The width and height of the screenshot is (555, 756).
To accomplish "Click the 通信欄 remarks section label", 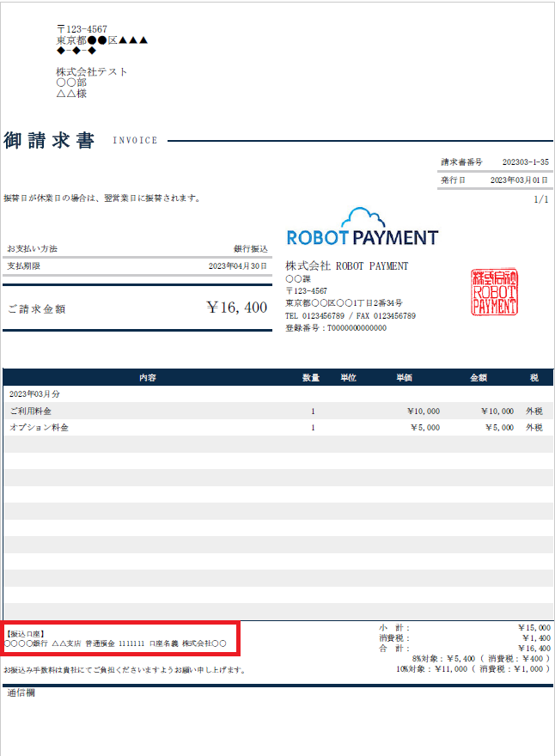I will click(21, 692).
